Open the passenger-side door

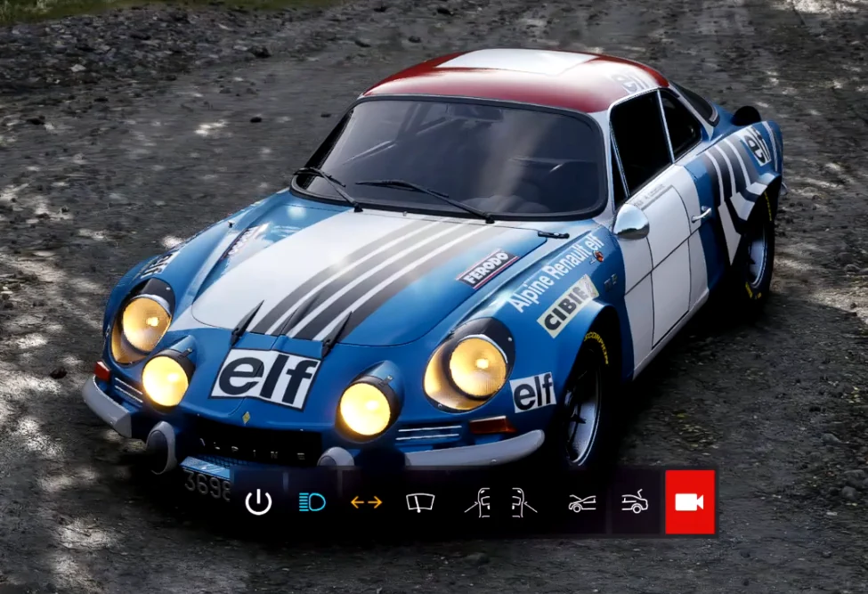click(520, 501)
